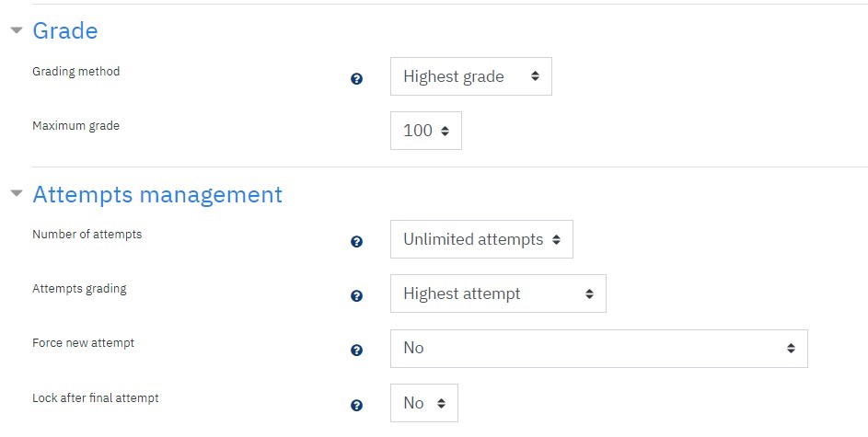Collapse the Attempts management section triangle
The image size is (868, 437).
click(17, 193)
